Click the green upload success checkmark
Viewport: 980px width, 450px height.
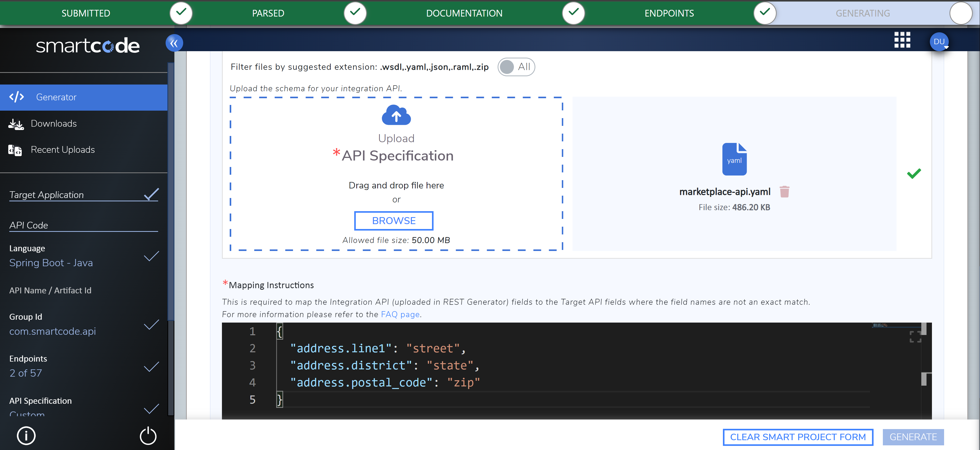pyautogui.click(x=913, y=174)
